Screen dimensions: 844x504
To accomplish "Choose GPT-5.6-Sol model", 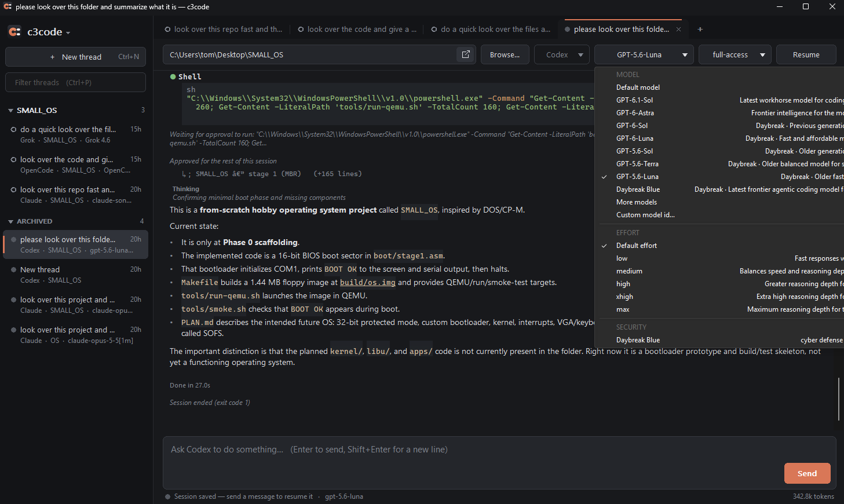I will (720, 151).
